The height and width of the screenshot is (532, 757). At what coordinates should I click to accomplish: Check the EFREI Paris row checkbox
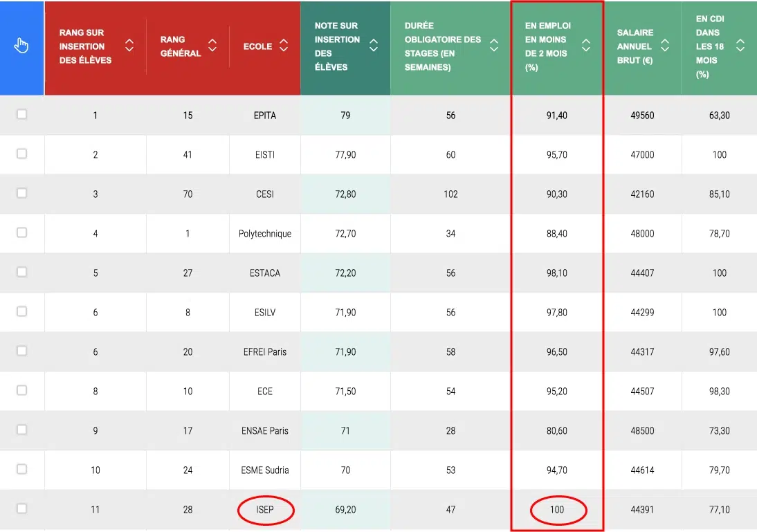pyautogui.click(x=21, y=351)
